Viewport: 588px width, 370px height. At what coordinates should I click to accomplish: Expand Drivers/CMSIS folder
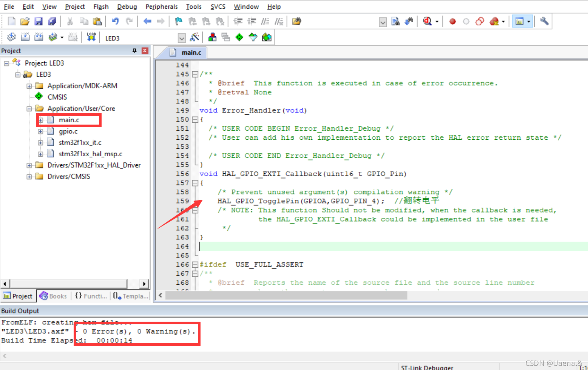[x=29, y=177]
